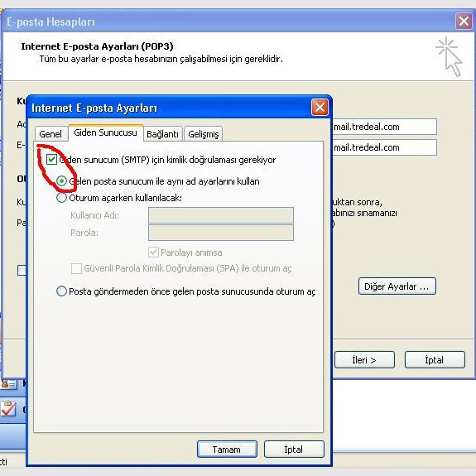
Task: Click the Kullanıcı Adı input field
Action: pyautogui.click(x=221, y=215)
